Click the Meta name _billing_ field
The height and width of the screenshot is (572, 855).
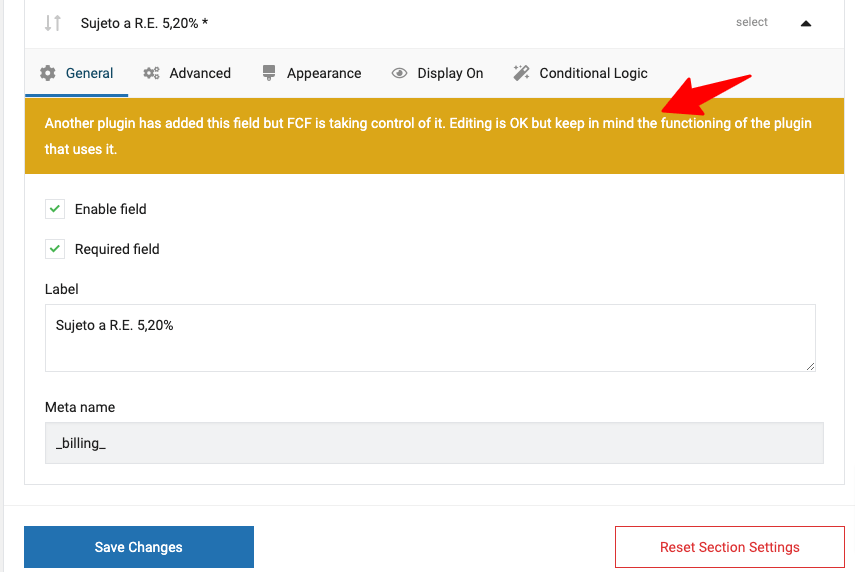tap(434, 443)
